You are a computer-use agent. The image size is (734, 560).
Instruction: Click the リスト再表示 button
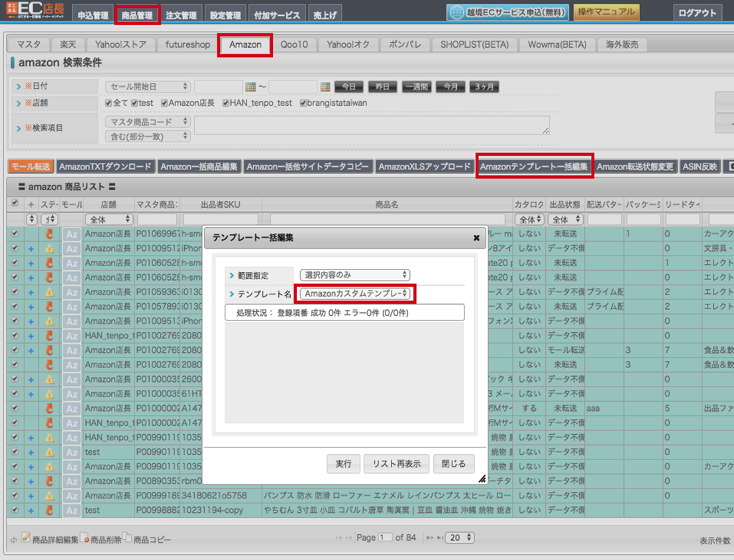click(397, 463)
